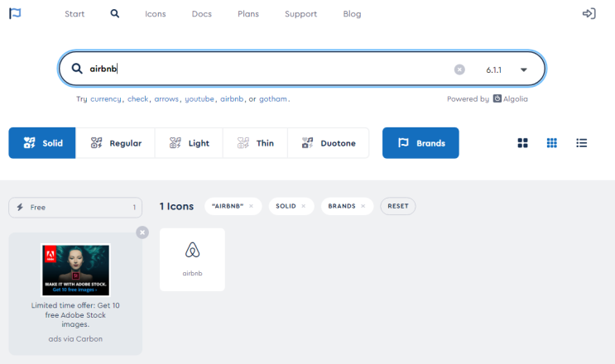
Task: Open the Plans menu item
Action: [x=248, y=14]
